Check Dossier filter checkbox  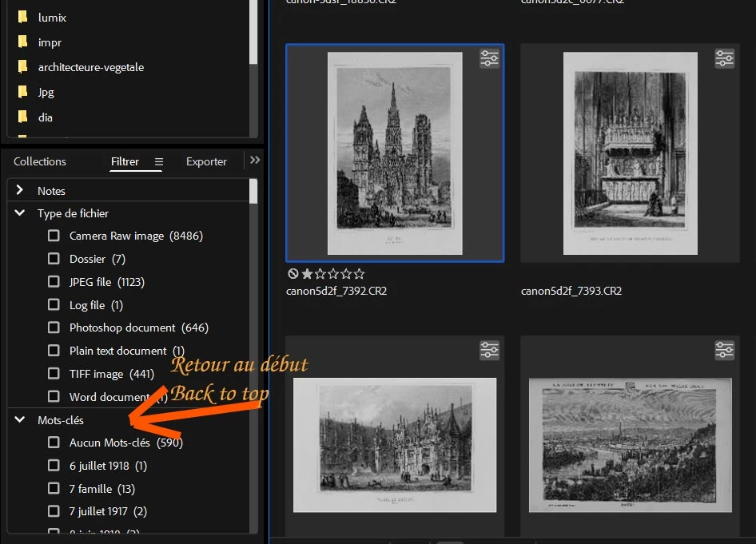tap(54, 259)
